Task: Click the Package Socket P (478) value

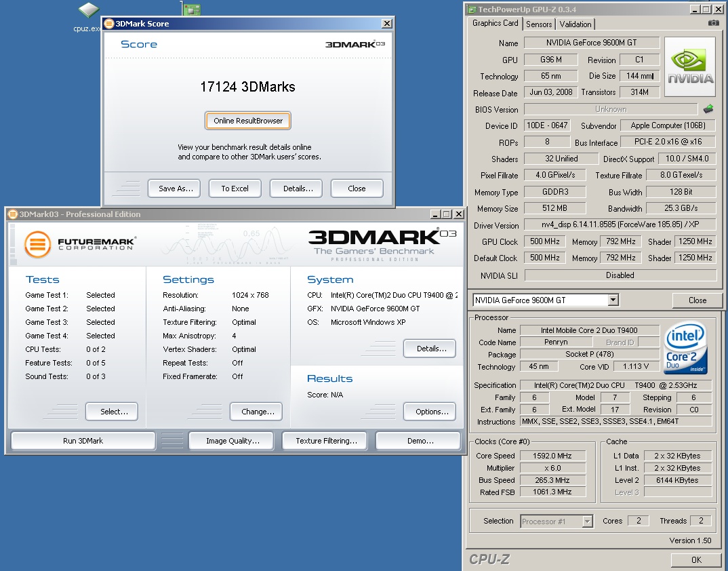Action: [589, 354]
